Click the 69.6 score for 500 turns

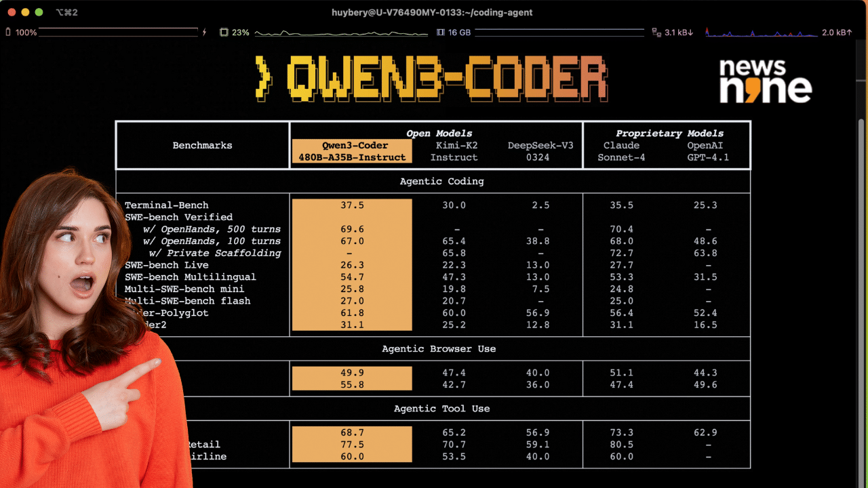[x=352, y=229]
